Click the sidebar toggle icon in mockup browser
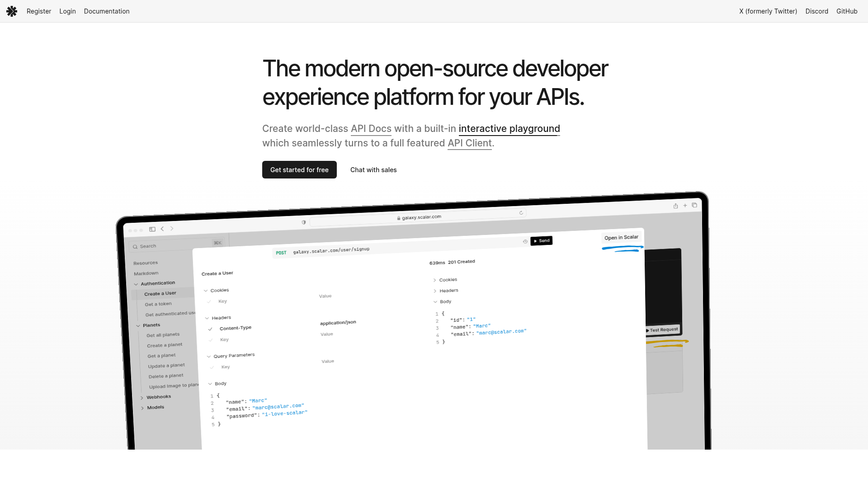Viewport: 868px width, 488px height. 152,229
